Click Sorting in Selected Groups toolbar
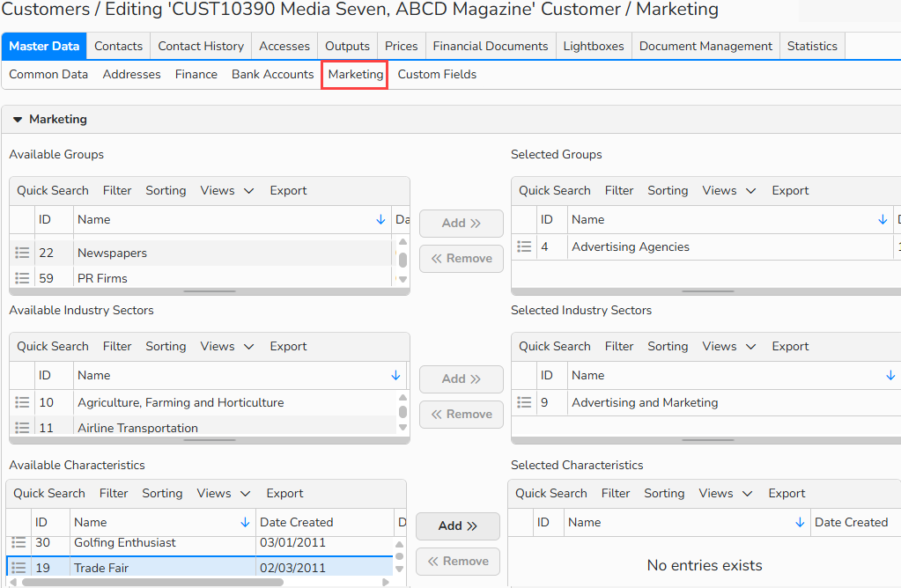Image resolution: width=901 pixels, height=588 pixels. [x=668, y=191]
